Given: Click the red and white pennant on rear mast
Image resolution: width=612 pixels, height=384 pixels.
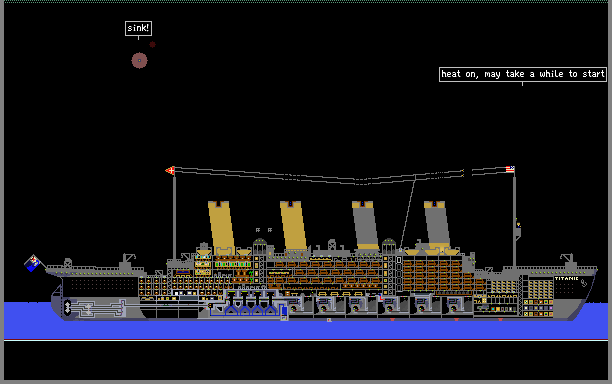Looking at the screenshot, I should (170, 170).
